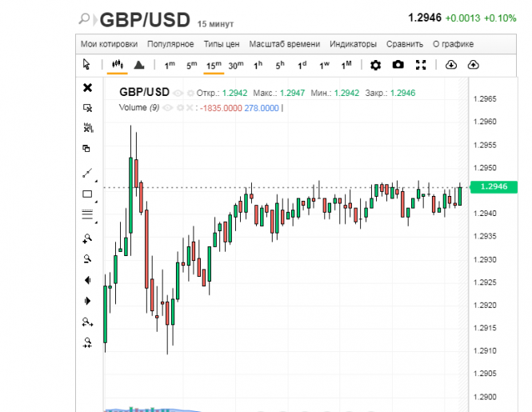Open the Типы цен menu

[x=222, y=44]
